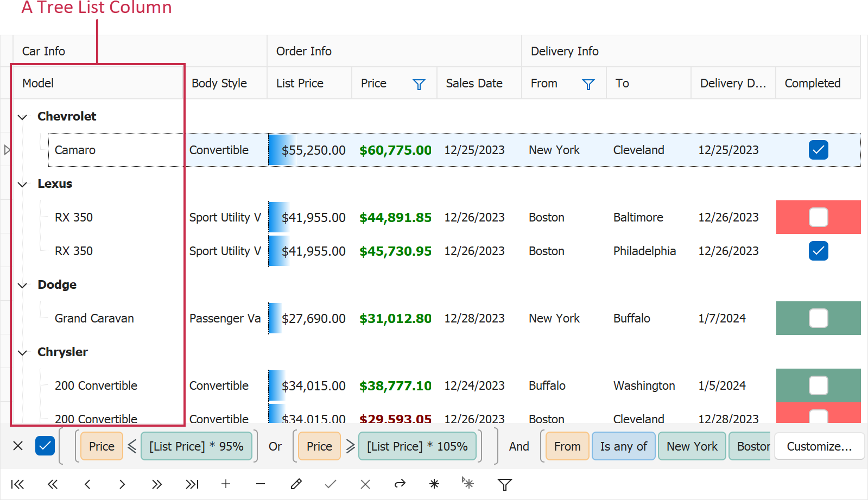The height and width of the screenshot is (500, 868).
Task: Select the Grand Caravan model cell
Action: (94, 318)
